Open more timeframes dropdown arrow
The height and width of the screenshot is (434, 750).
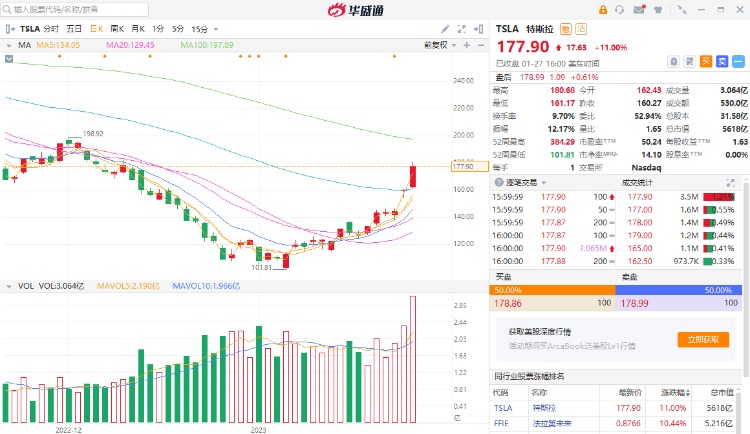pyautogui.click(x=216, y=30)
